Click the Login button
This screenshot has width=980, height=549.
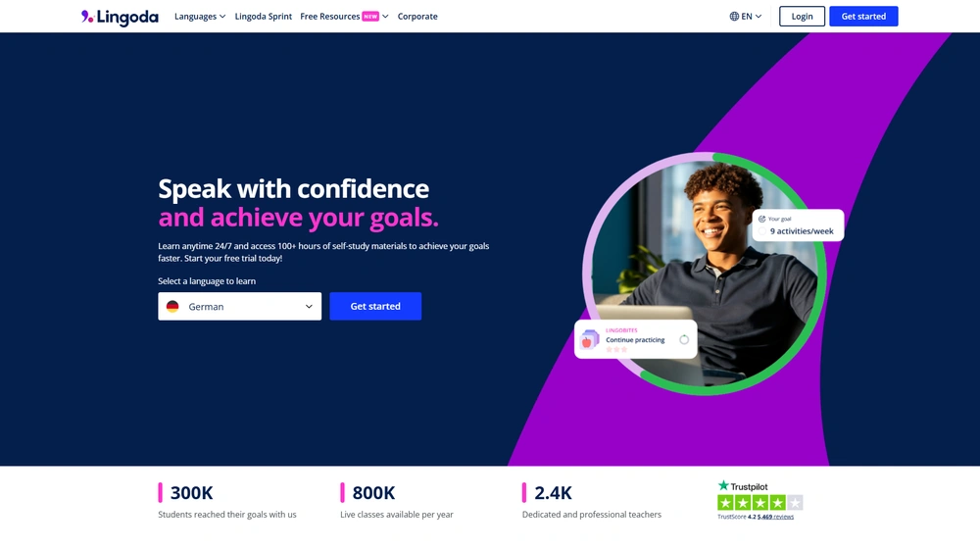(x=802, y=17)
